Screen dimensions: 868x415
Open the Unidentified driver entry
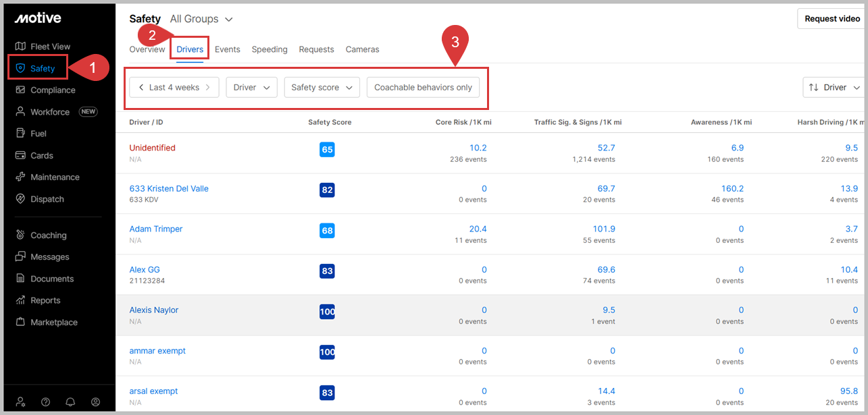point(152,148)
